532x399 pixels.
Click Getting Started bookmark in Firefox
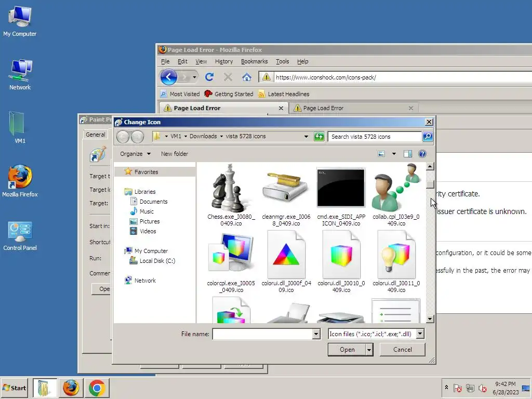[x=229, y=94]
